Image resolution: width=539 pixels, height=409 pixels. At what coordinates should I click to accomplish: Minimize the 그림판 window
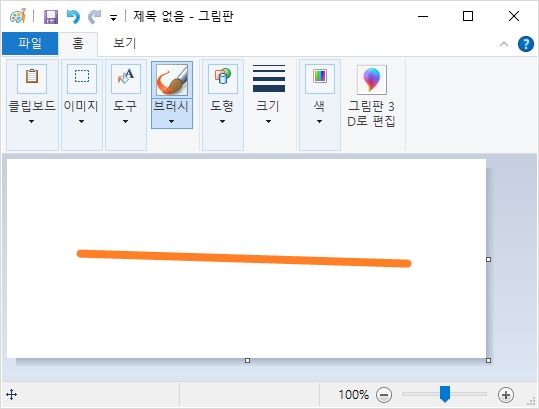423,16
